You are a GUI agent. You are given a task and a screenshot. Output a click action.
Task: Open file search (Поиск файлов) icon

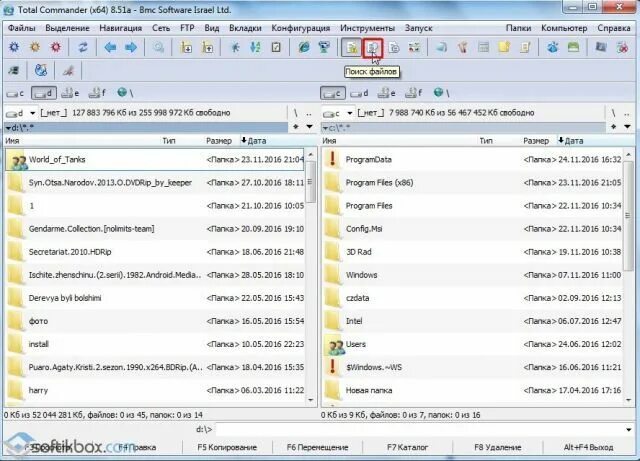(x=372, y=48)
